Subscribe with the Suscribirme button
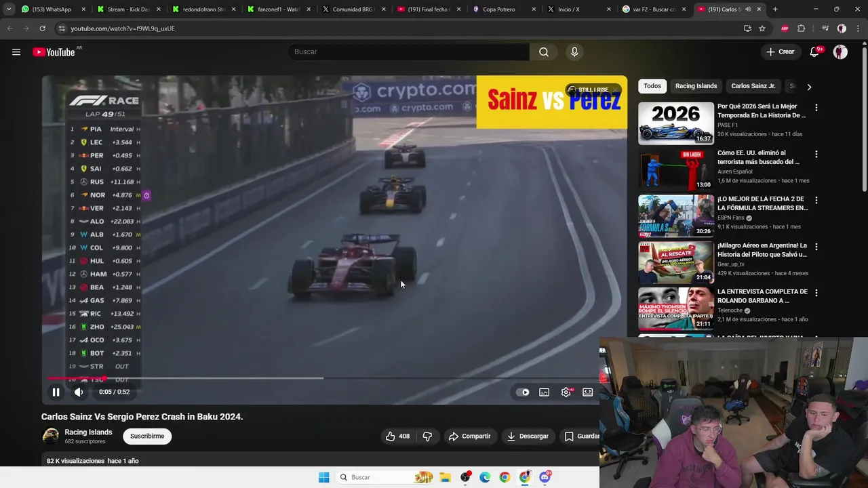The width and height of the screenshot is (868, 488). 147,436
